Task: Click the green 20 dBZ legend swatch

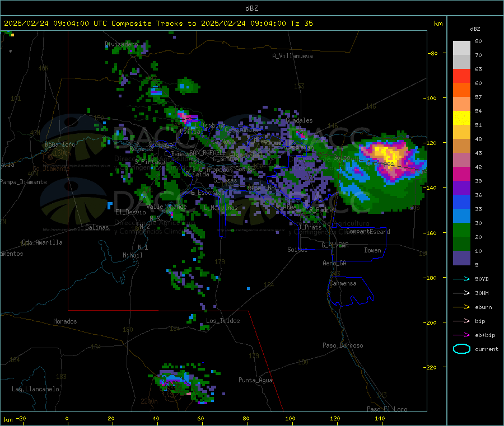Action: tap(461, 230)
